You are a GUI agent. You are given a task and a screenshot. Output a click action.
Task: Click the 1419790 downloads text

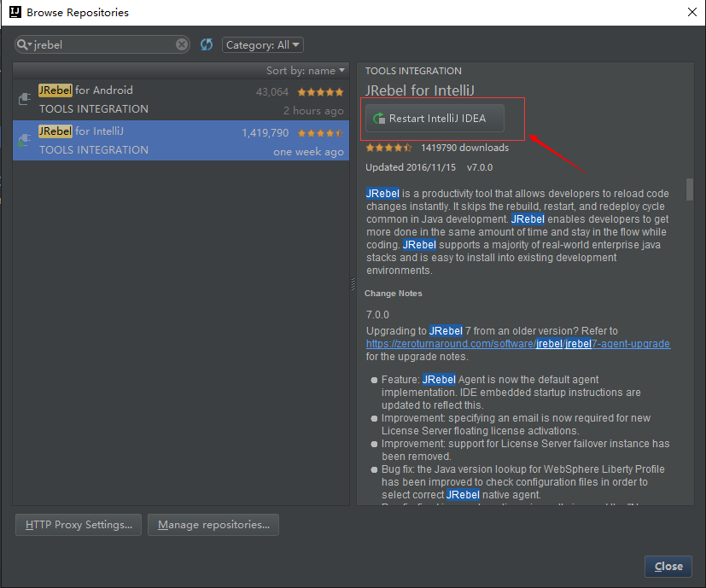pos(464,148)
